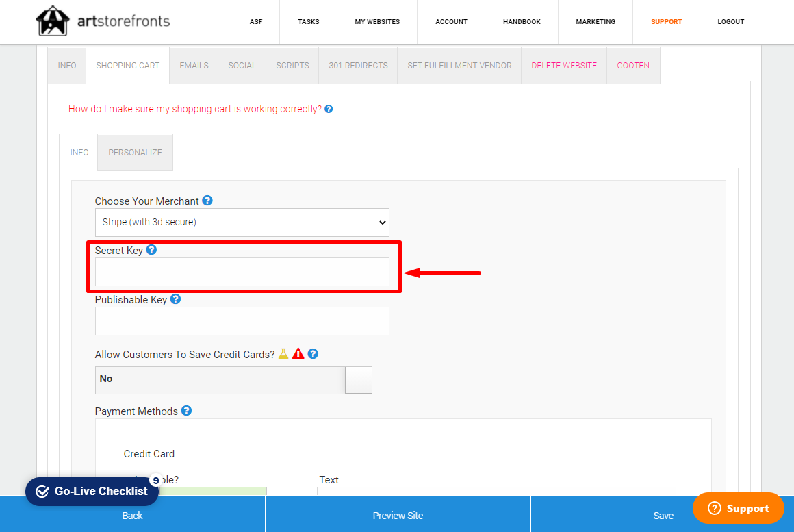Click the Credit Card heading text
The height and width of the screenshot is (532, 794).
click(x=149, y=454)
